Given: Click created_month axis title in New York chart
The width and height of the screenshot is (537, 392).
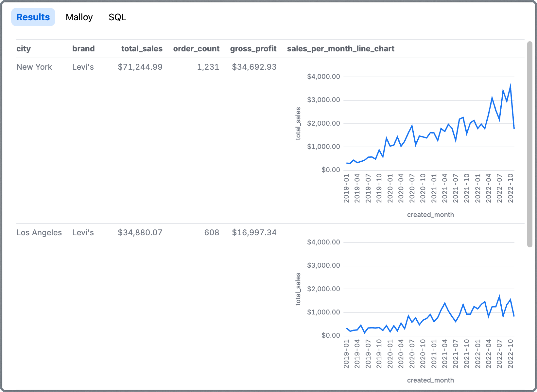Looking at the screenshot, I should [x=430, y=215].
